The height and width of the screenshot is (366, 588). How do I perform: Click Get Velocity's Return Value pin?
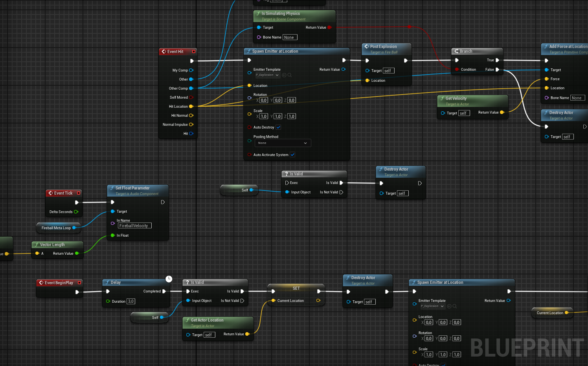(x=502, y=112)
